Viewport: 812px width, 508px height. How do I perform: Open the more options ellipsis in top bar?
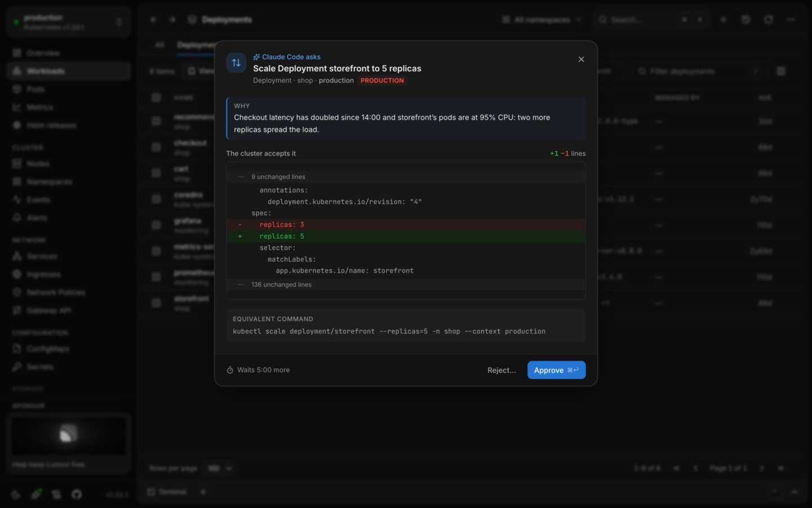pos(791,20)
